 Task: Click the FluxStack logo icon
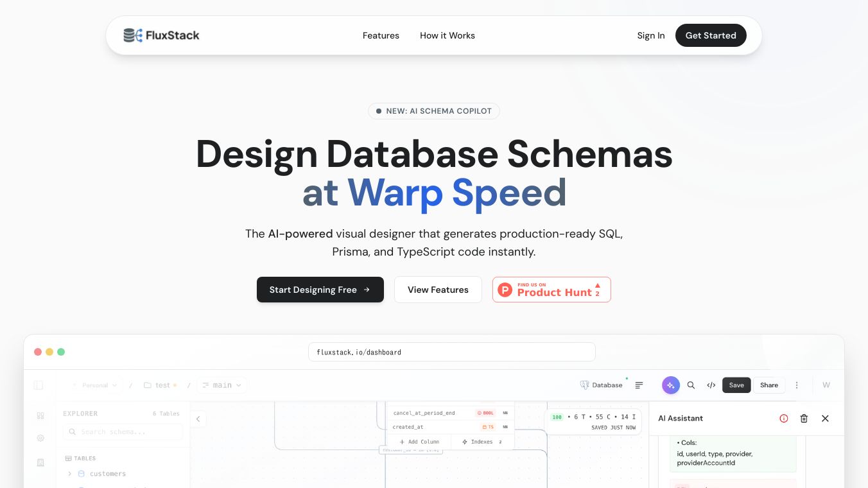(x=133, y=35)
